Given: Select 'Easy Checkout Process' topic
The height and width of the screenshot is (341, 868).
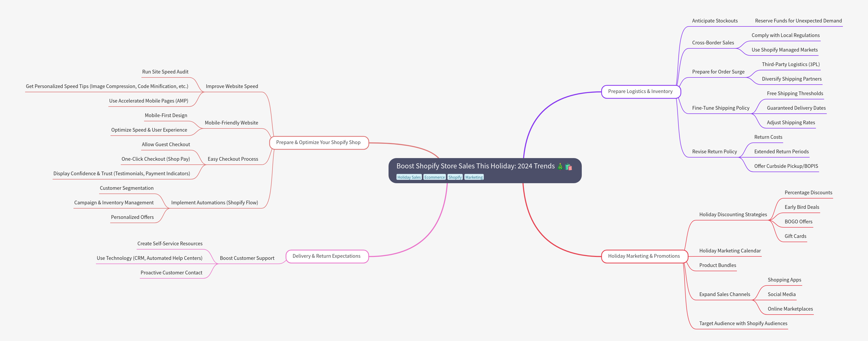Looking at the screenshot, I should [233, 159].
